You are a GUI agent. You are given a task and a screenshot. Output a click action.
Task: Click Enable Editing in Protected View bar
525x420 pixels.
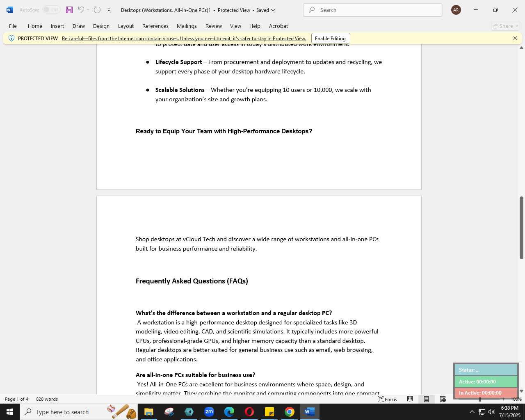pos(331,39)
